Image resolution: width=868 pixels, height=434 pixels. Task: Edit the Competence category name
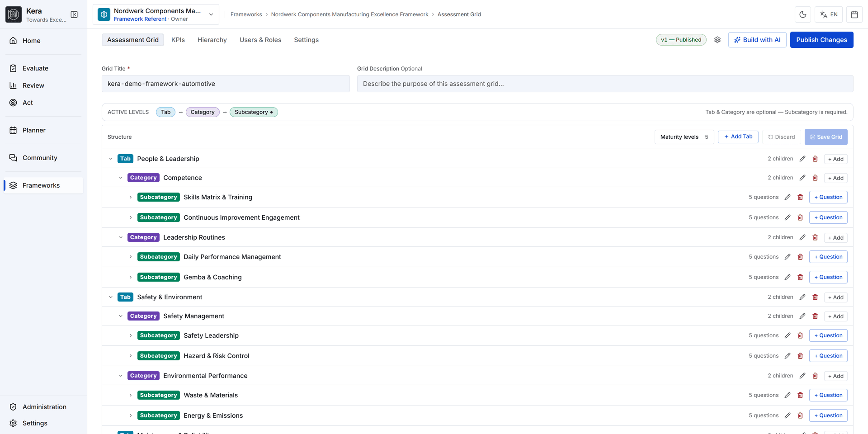802,178
